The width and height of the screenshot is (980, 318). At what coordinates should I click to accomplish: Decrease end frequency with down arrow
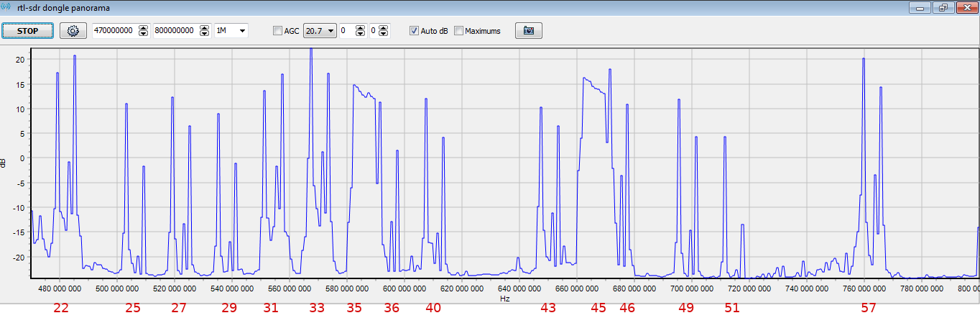[x=205, y=34]
